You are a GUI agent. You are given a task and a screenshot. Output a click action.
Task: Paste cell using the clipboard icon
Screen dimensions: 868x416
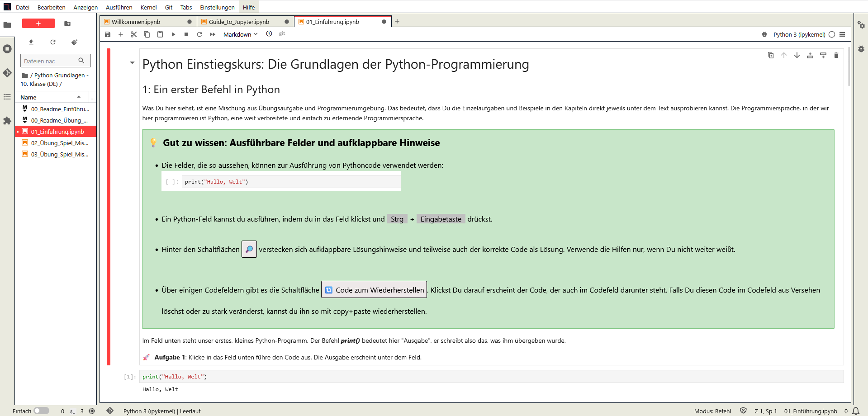(x=160, y=34)
